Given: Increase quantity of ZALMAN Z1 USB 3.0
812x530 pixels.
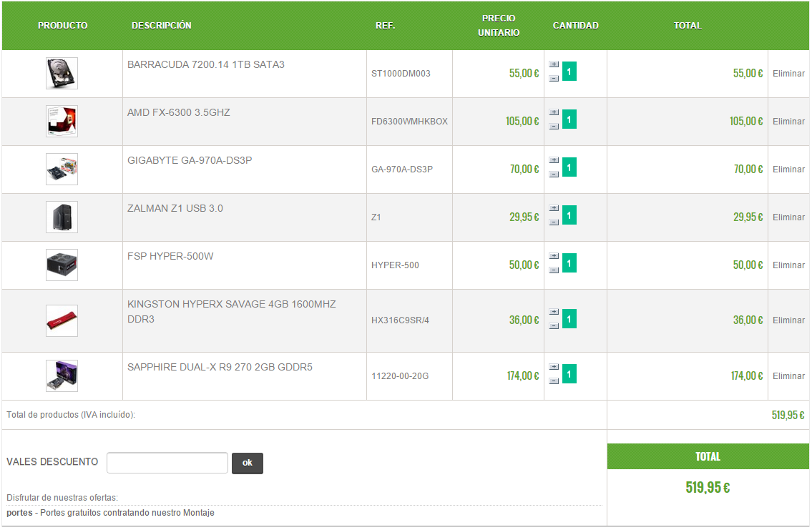Looking at the screenshot, I should tap(554, 208).
